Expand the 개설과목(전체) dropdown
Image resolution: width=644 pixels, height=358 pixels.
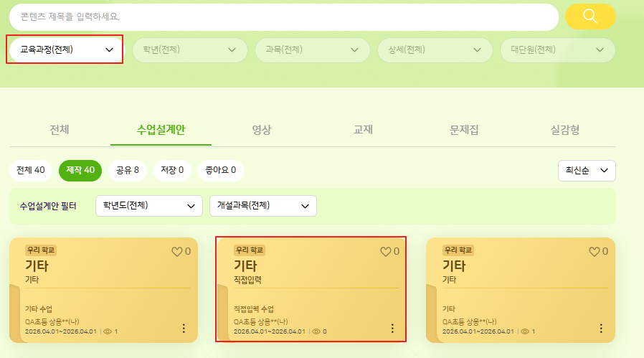coord(262,206)
